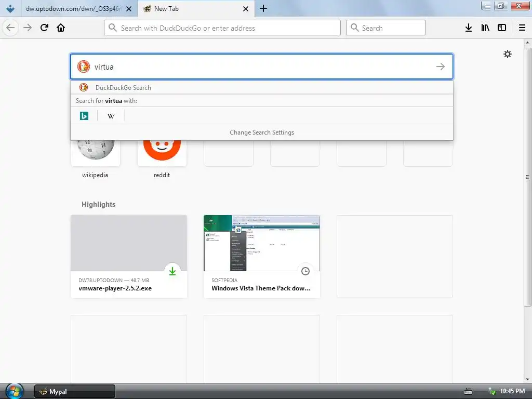Screen dimensions: 532x399
Task: Open new tab page preferences gear
Action: click(508, 54)
